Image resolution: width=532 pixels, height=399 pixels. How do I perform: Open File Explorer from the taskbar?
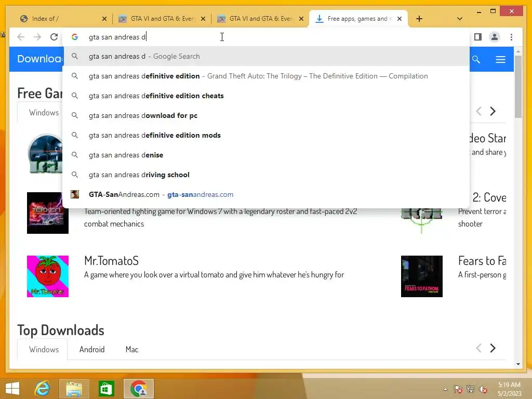74,389
